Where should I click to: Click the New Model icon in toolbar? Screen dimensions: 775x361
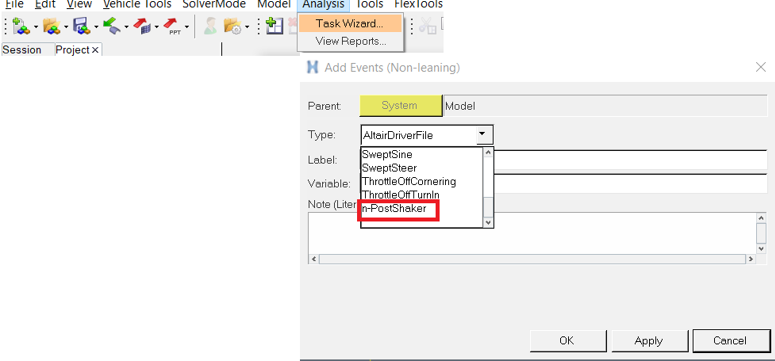point(21,26)
